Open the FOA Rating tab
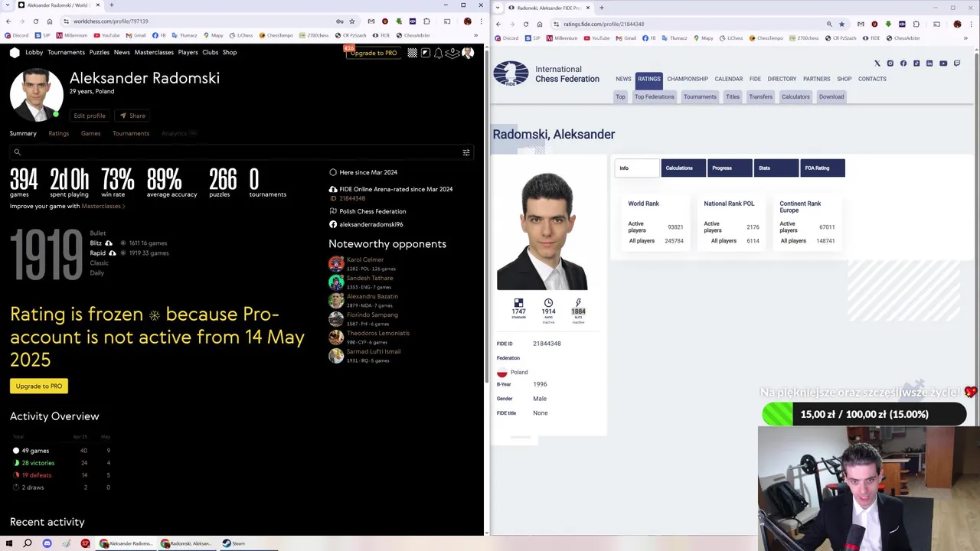The image size is (980, 551). point(822,168)
